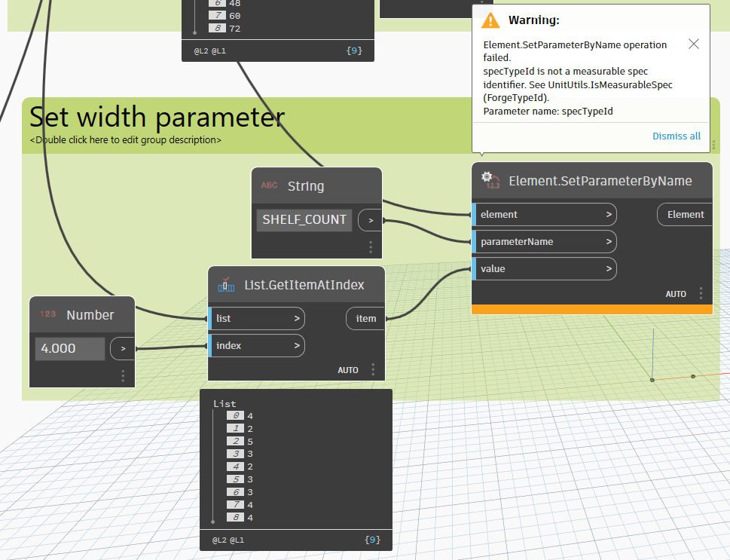Select the element input port

pyautogui.click(x=544, y=214)
